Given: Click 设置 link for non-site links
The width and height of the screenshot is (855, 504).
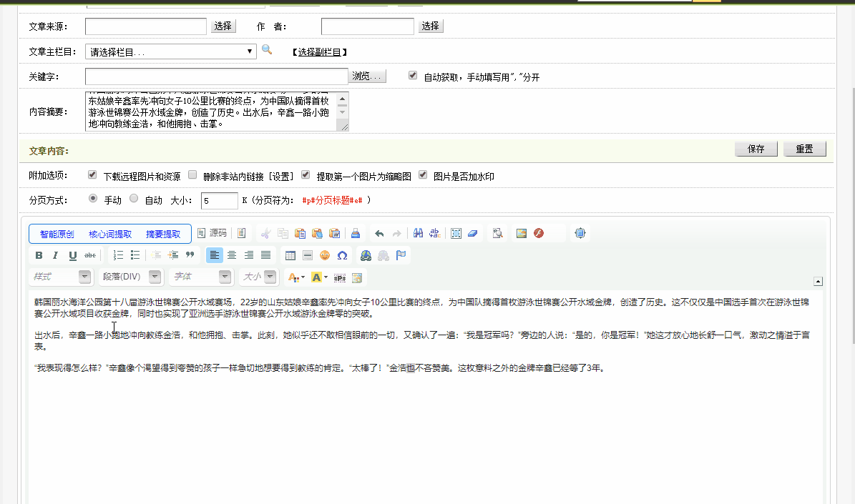Looking at the screenshot, I should [x=280, y=176].
